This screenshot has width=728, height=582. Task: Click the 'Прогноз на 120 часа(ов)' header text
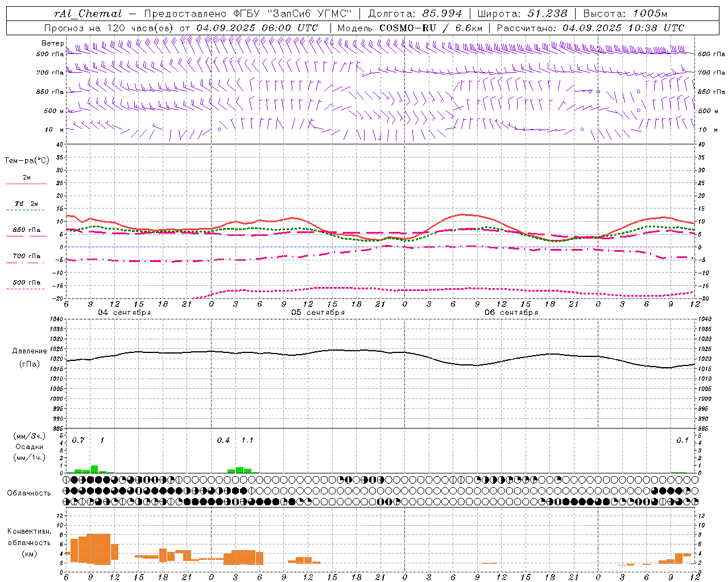point(109,28)
